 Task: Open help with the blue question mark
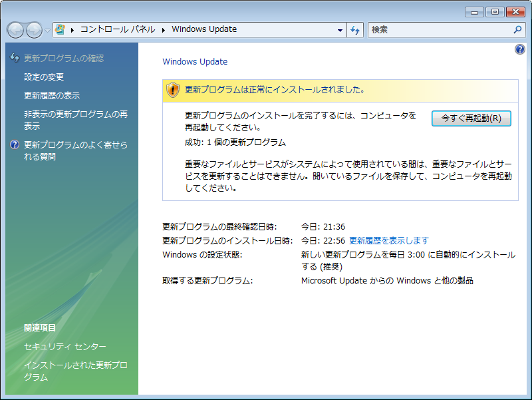tap(520, 49)
